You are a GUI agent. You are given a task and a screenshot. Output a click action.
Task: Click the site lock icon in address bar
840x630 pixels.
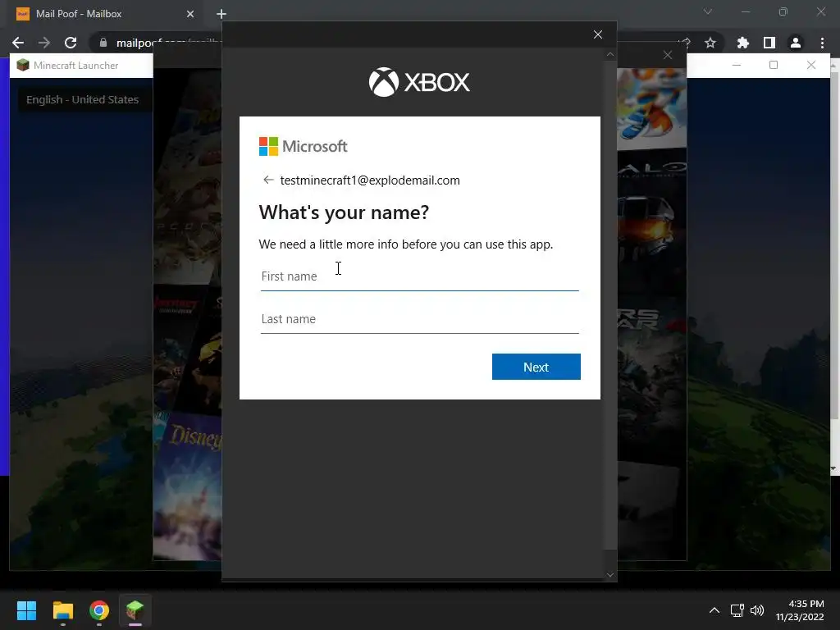[103, 43]
